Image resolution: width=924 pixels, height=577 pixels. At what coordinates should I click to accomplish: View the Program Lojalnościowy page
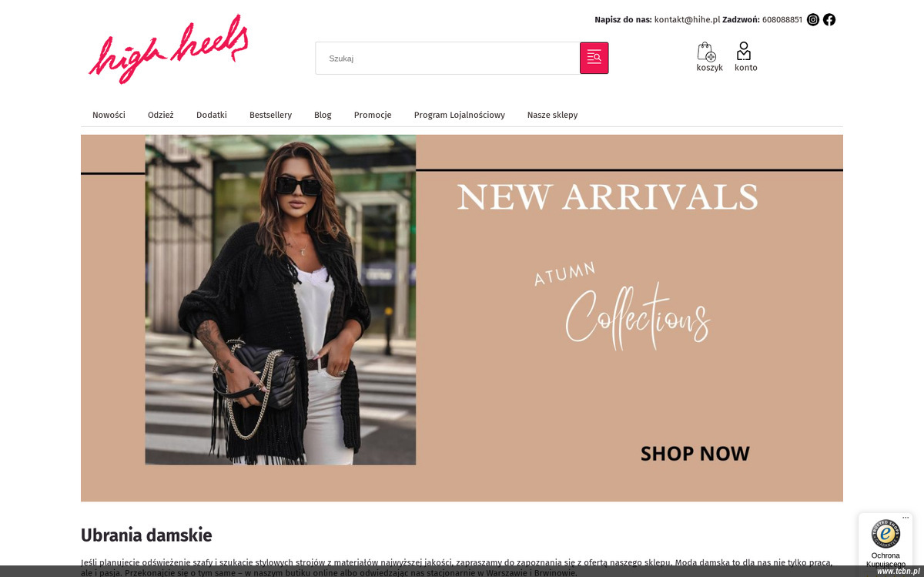pos(460,115)
